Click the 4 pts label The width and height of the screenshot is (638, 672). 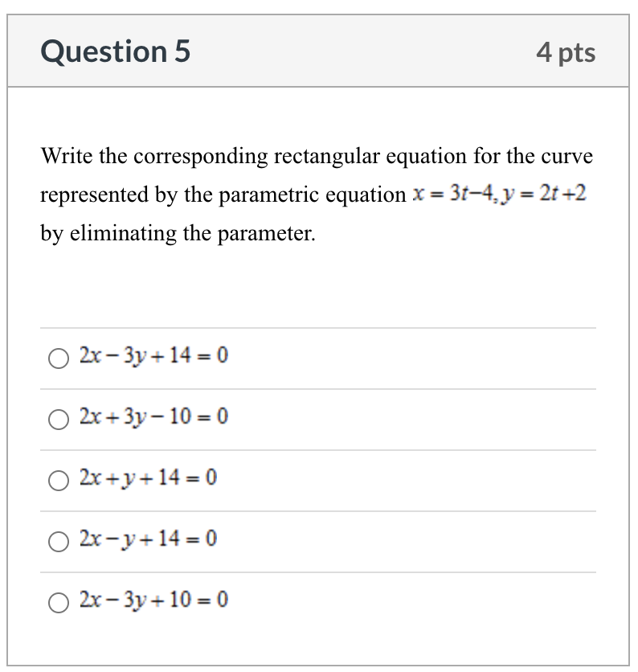[566, 51]
